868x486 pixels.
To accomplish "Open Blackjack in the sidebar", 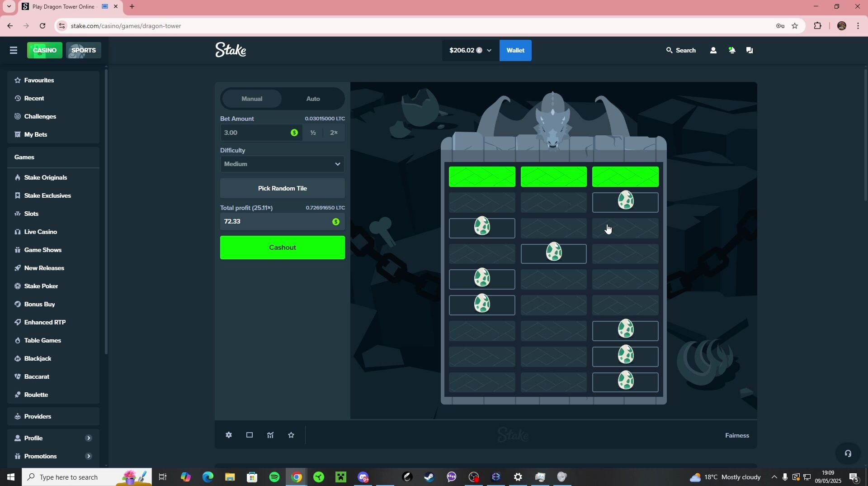I will [53, 358].
